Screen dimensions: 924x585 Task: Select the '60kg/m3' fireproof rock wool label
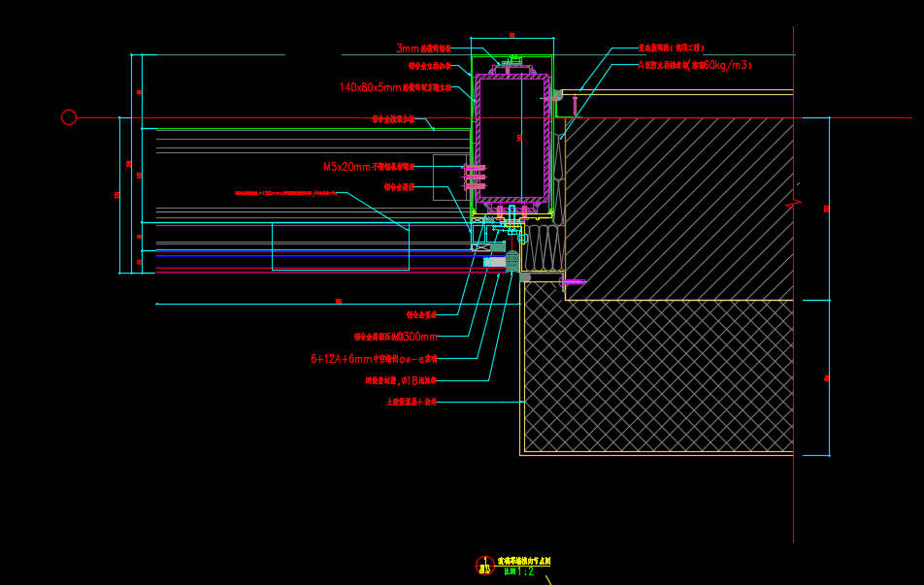(695, 65)
